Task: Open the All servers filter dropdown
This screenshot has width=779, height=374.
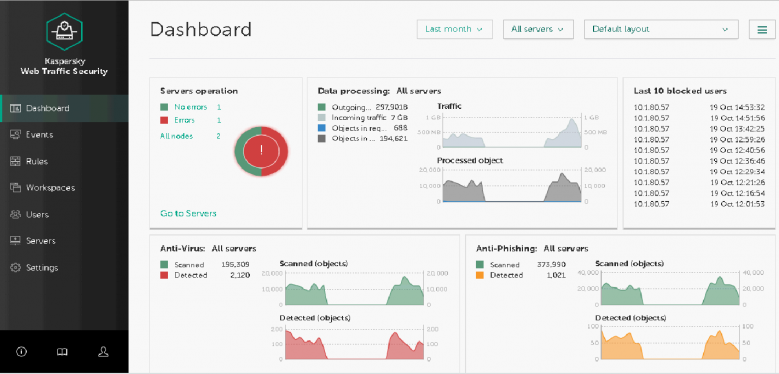Action: [x=538, y=29]
